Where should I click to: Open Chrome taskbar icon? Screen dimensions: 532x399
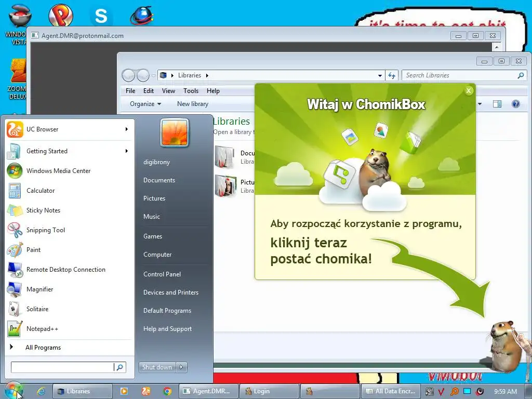pyautogui.click(x=167, y=391)
